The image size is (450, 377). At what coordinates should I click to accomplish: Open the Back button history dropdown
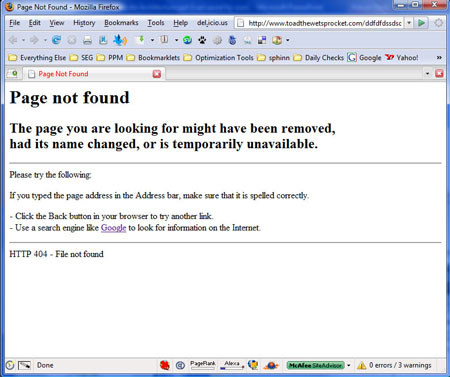point(23,41)
